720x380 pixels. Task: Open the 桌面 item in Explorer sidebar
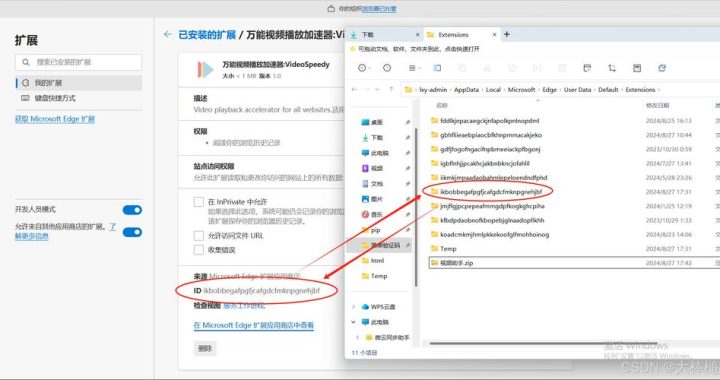coord(377,122)
